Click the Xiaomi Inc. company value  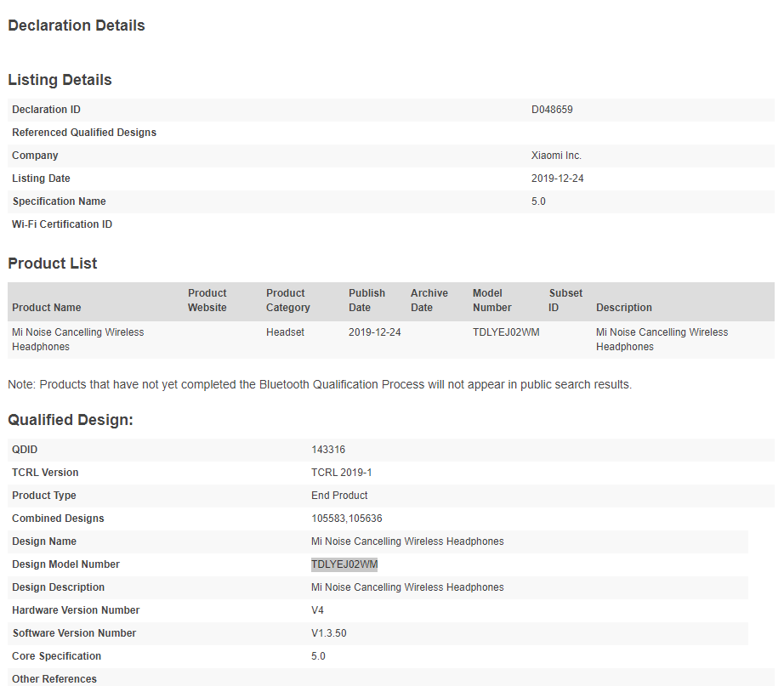[x=556, y=156]
